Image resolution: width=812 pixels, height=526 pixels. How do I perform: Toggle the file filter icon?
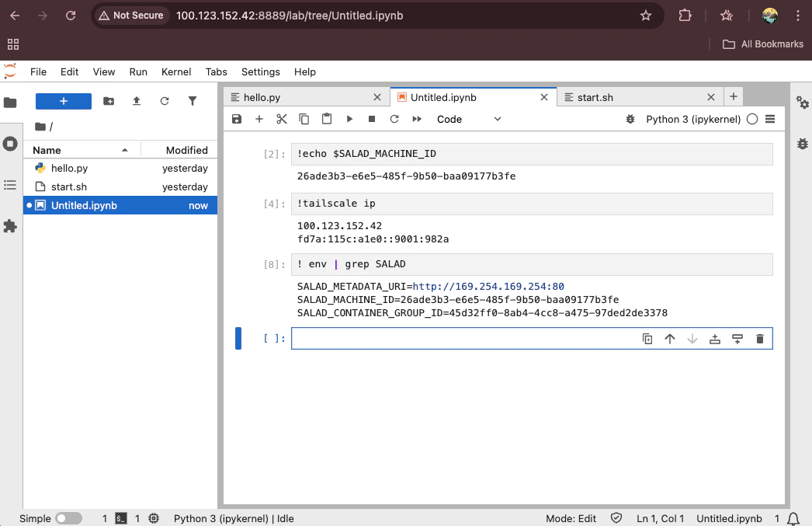point(193,101)
